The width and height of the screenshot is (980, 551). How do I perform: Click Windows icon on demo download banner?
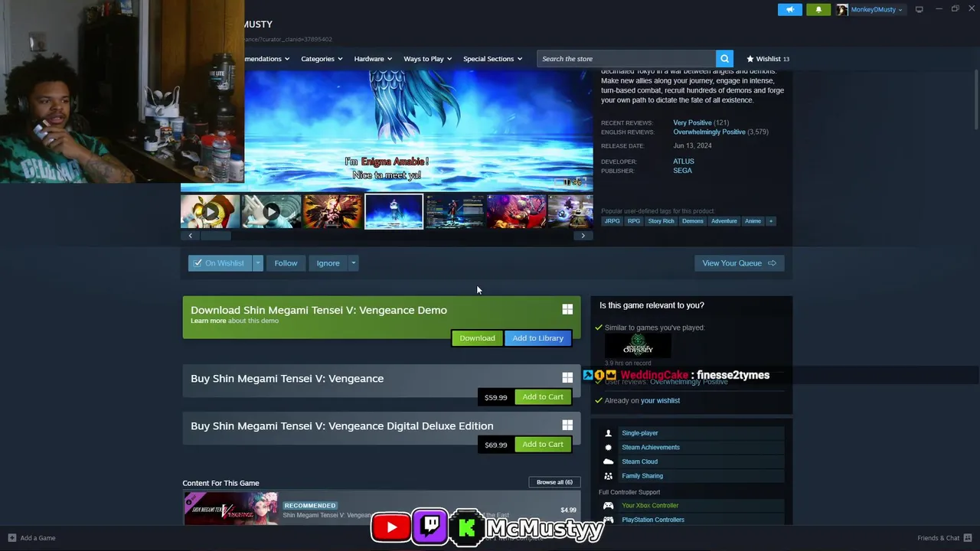coord(567,309)
